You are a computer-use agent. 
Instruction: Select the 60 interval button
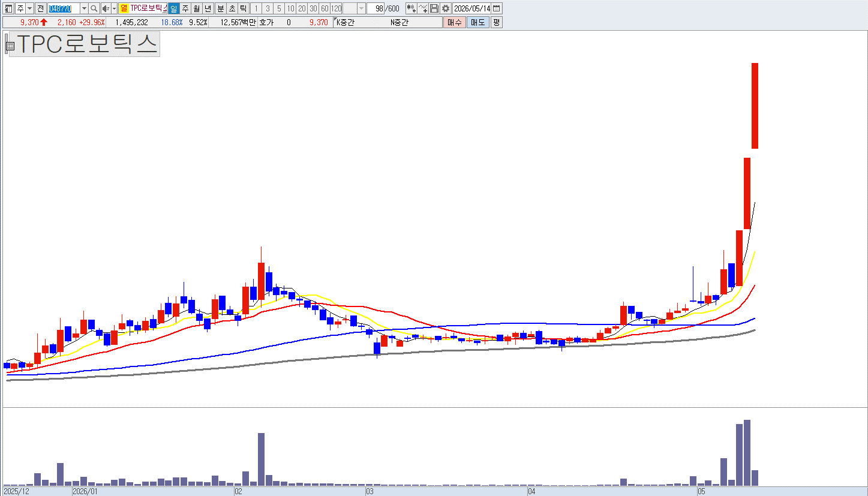(325, 8)
